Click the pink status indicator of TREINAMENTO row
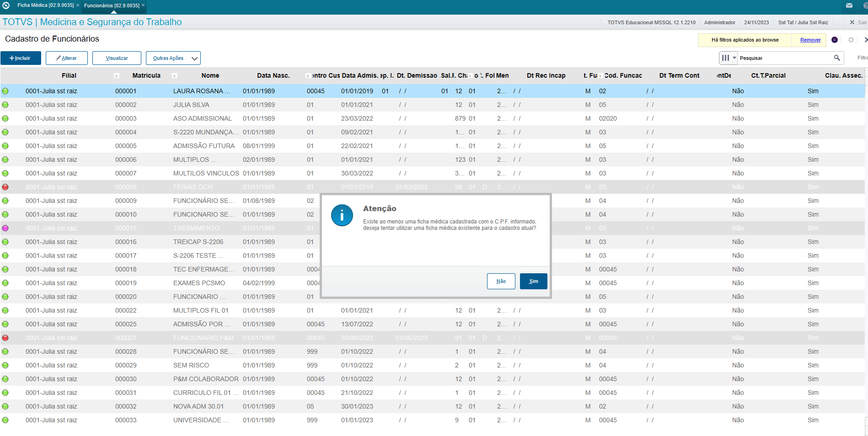The height and width of the screenshot is (436, 868). point(5,228)
